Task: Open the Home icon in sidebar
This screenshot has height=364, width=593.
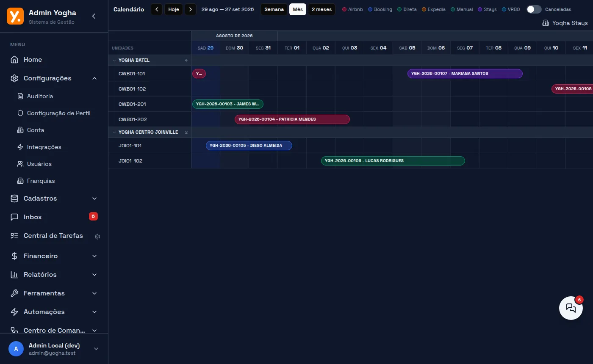Action: tap(14, 60)
